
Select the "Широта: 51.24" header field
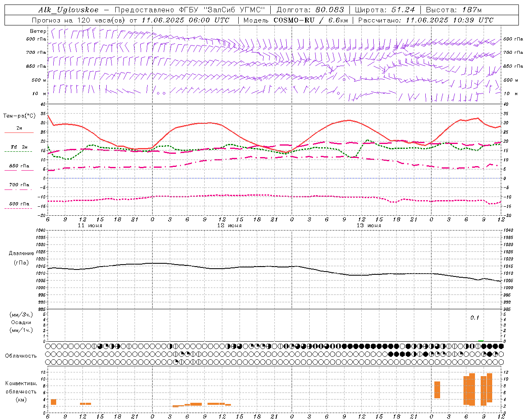click(x=385, y=10)
